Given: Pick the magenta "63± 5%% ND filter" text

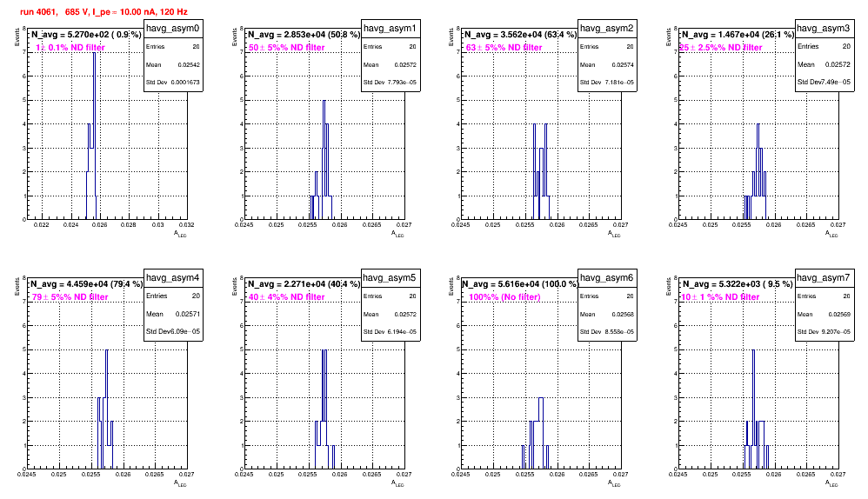Looking at the screenshot, I should [504, 48].
